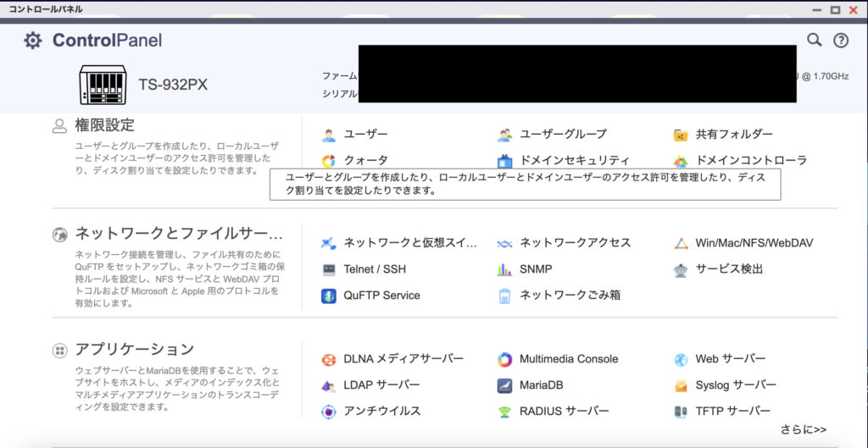Open the ネットワークとファイルサー… heading
This screenshot has width=868, height=448.
(179, 234)
